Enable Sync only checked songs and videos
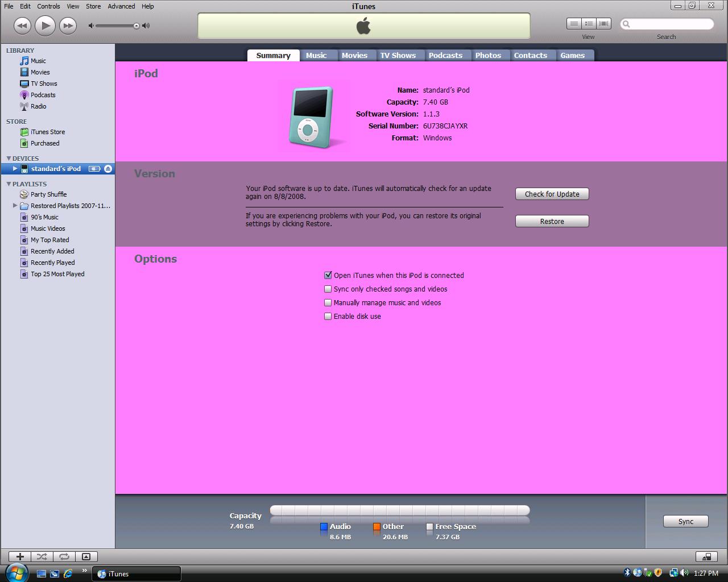Image resolution: width=728 pixels, height=582 pixels. point(328,289)
